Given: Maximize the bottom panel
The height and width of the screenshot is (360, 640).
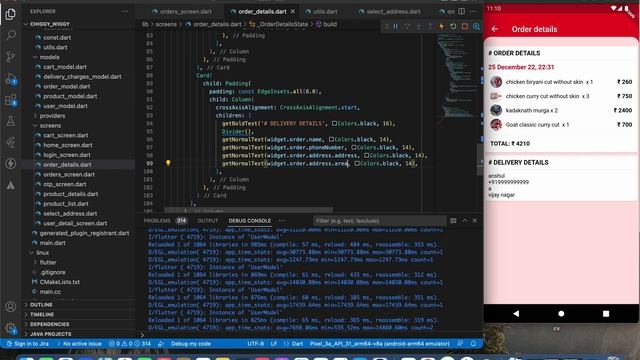Looking at the screenshot, I should click(x=464, y=220).
